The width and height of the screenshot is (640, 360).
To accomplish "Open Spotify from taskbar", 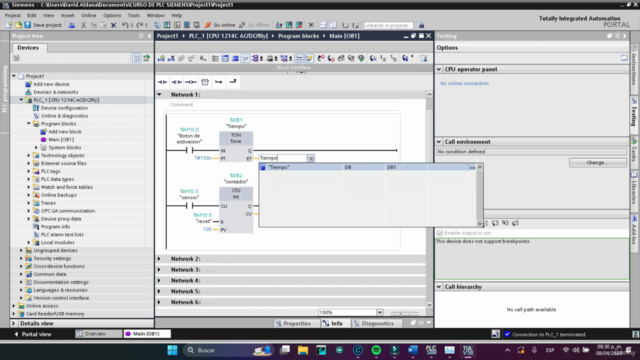I will click(x=376, y=350).
